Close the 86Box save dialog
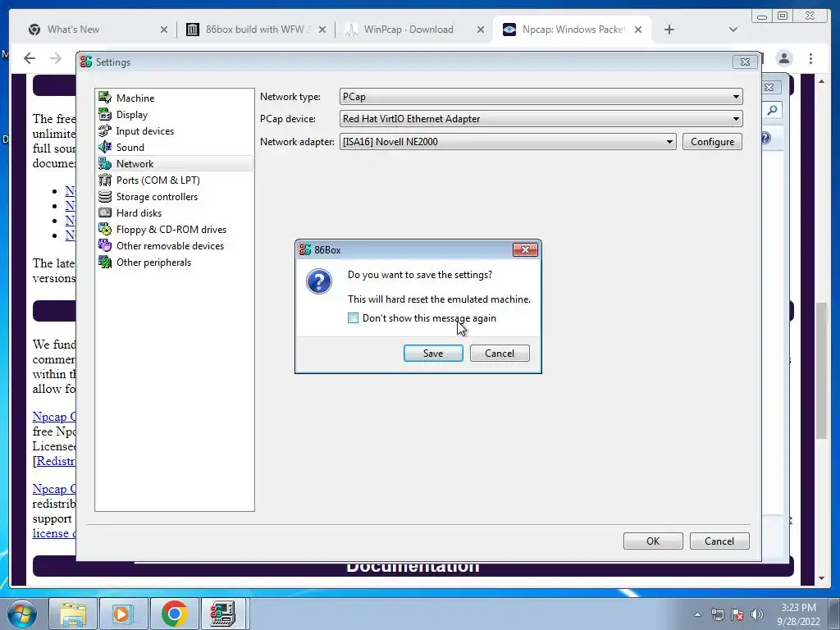Image resolution: width=840 pixels, height=630 pixels. point(525,249)
